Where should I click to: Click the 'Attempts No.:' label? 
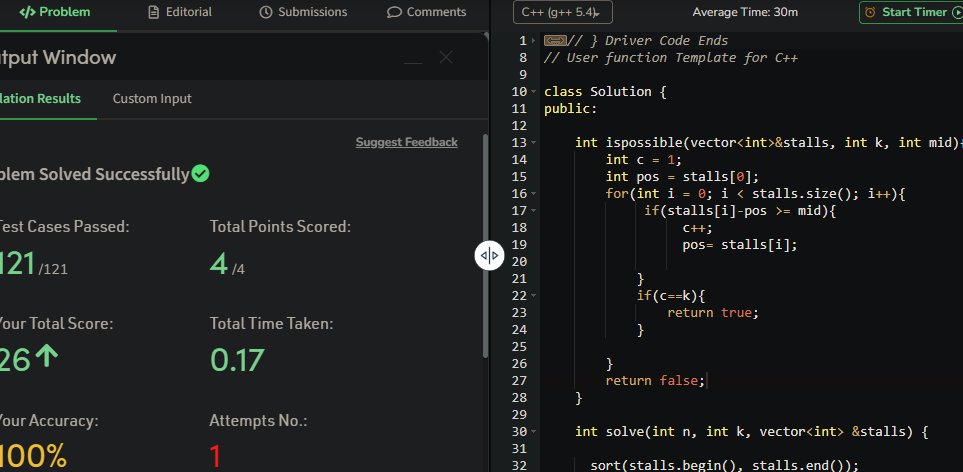(x=258, y=421)
